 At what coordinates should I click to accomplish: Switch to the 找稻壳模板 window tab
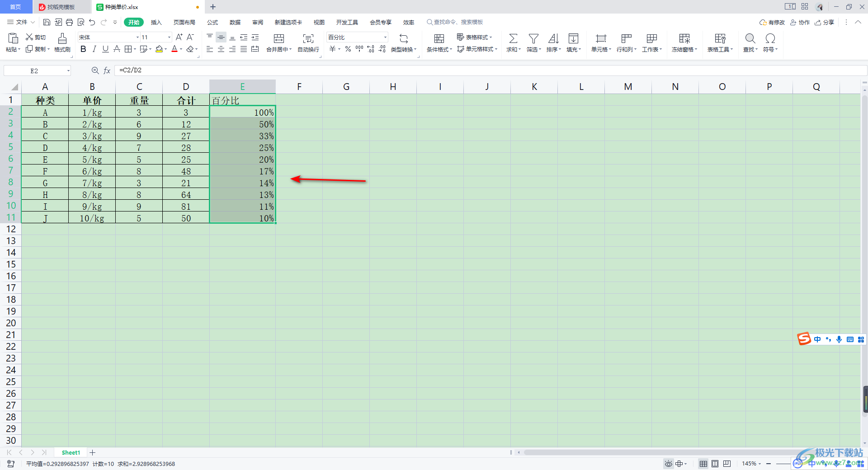pos(61,7)
